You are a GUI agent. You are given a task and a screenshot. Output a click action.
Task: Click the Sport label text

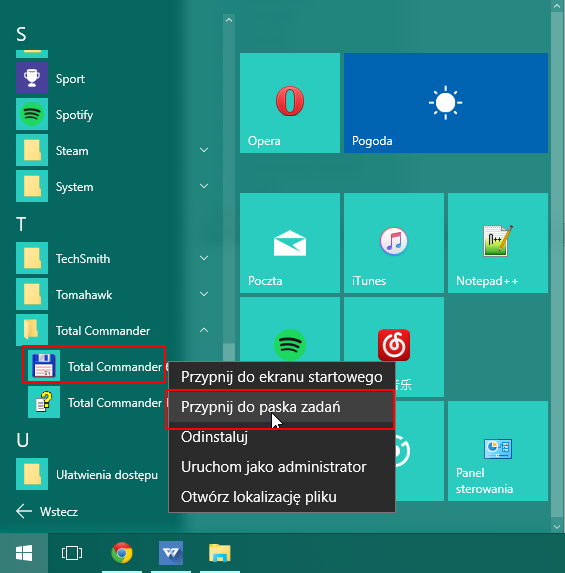pyautogui.click(x=70, y=79)
